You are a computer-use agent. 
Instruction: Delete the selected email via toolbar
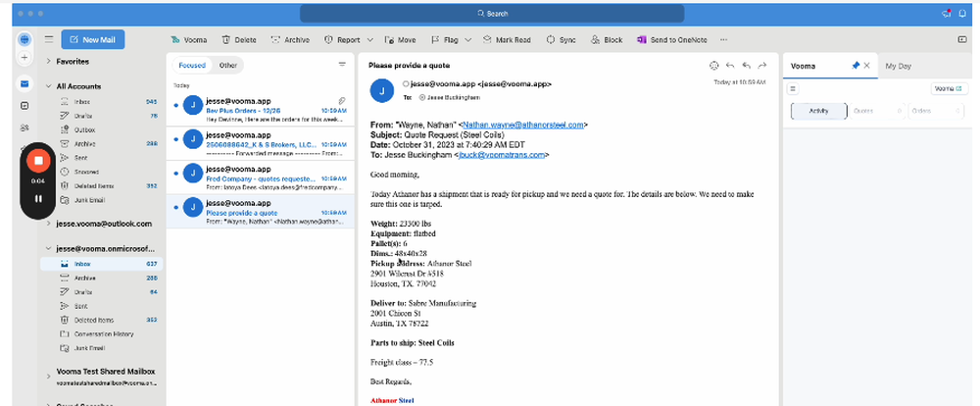[239, 39]
